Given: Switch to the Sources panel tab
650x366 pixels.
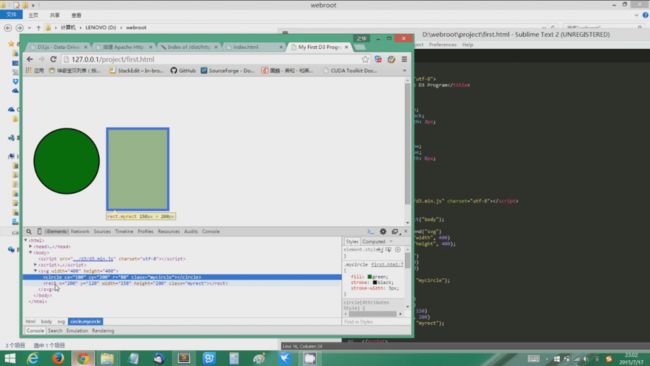Looking at the screenshot, I should (x=102, y=231).
